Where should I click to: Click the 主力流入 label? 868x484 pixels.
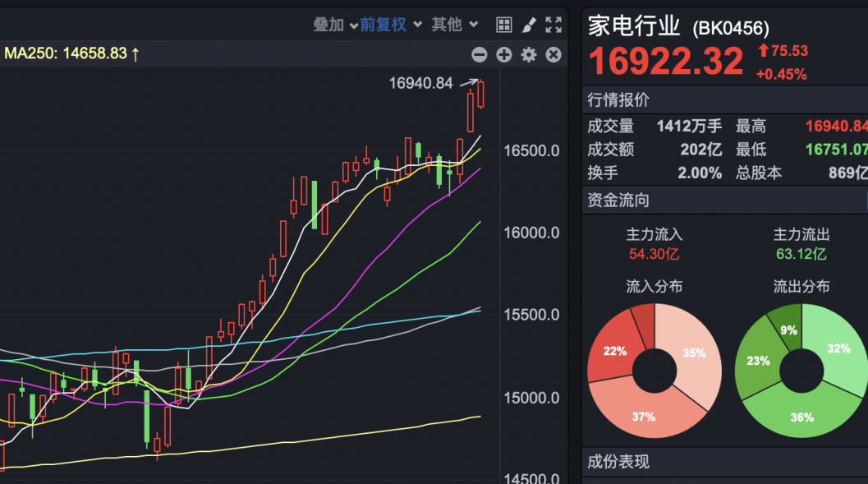654,234
